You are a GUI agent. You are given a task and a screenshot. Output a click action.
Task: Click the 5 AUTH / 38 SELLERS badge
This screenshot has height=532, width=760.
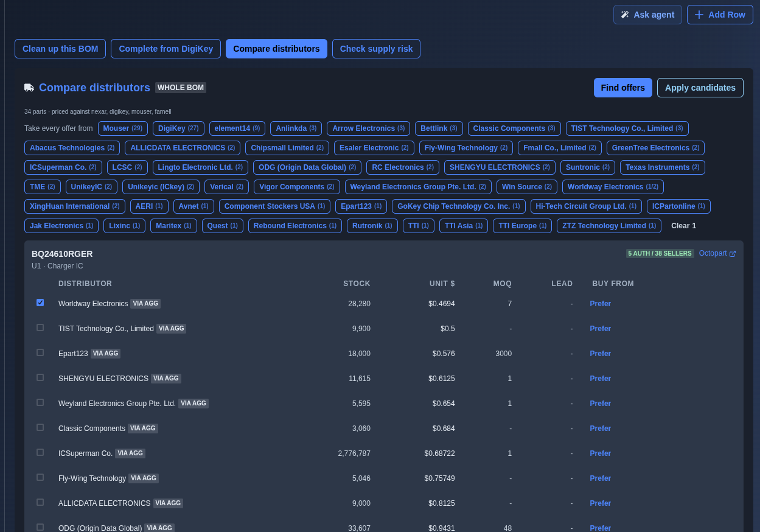(660, 253)
